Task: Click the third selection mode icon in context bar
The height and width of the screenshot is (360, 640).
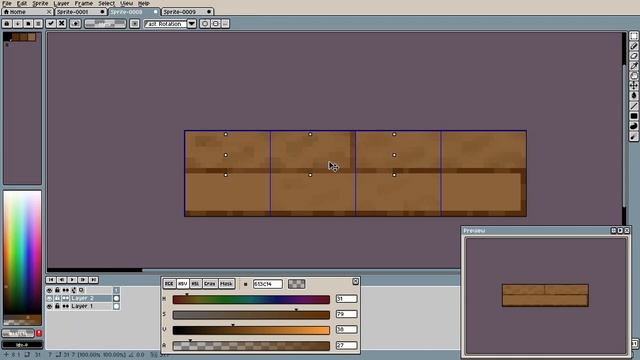Action: [x=28, y=24]
